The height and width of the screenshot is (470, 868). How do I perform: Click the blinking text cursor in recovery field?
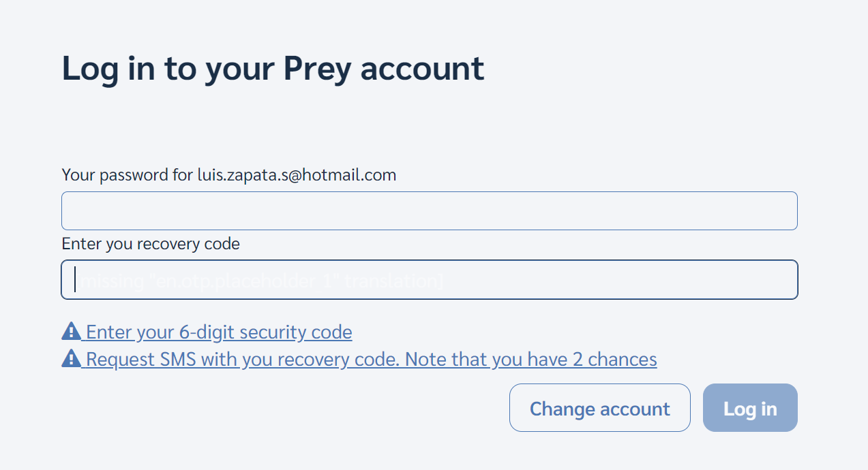[x=75, y=279]
